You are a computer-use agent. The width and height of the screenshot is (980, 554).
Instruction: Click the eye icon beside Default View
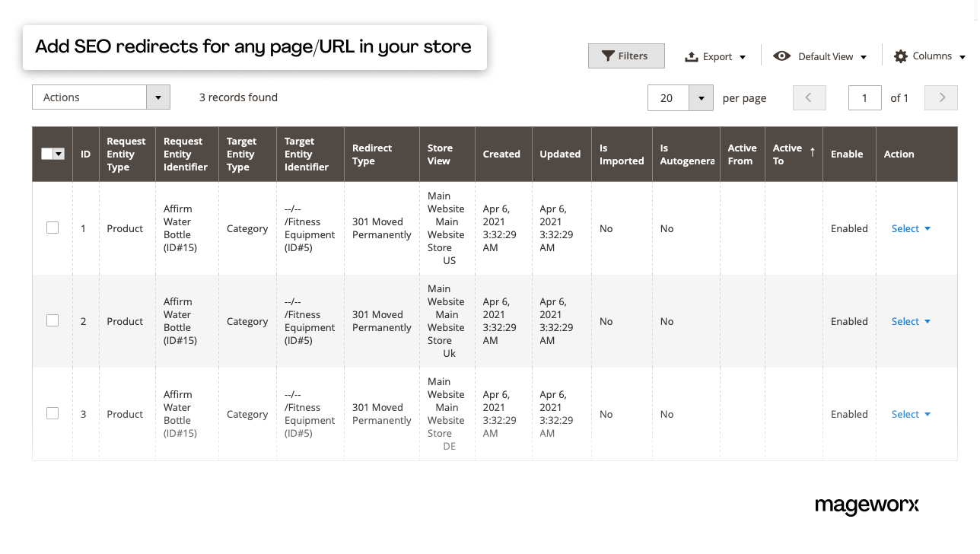(781, 56)
